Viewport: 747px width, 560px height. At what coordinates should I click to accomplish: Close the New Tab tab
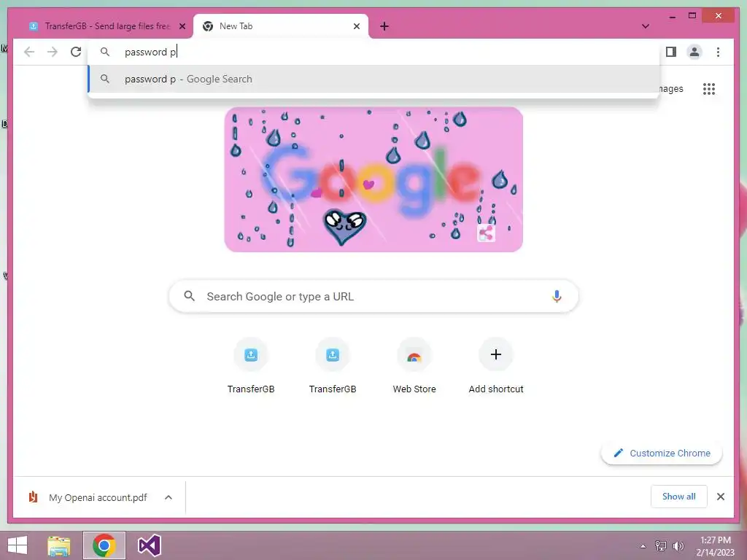(356, 27)
